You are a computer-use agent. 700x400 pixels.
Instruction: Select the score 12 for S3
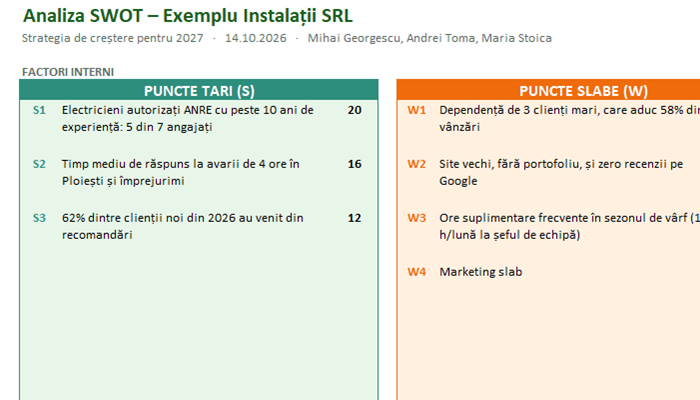[x=354, y=218]
